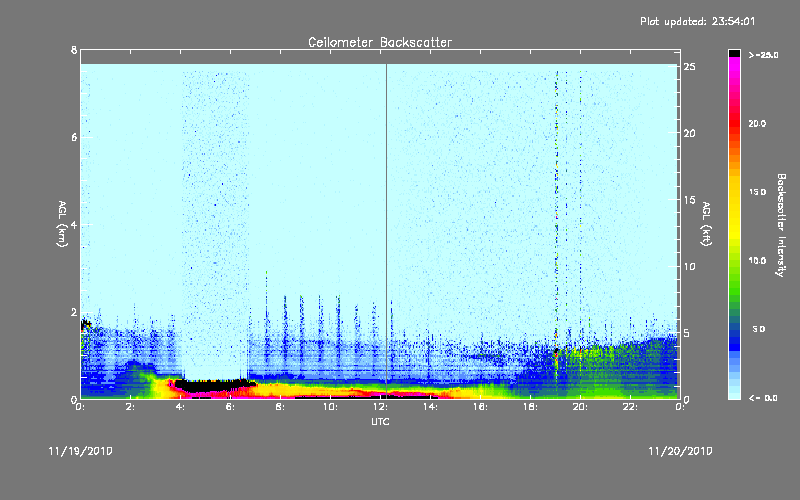The image size is (800, 500).
Task: Click the 10 tick on kft axis
Action: pyautogui.click(x=689, y=266)
